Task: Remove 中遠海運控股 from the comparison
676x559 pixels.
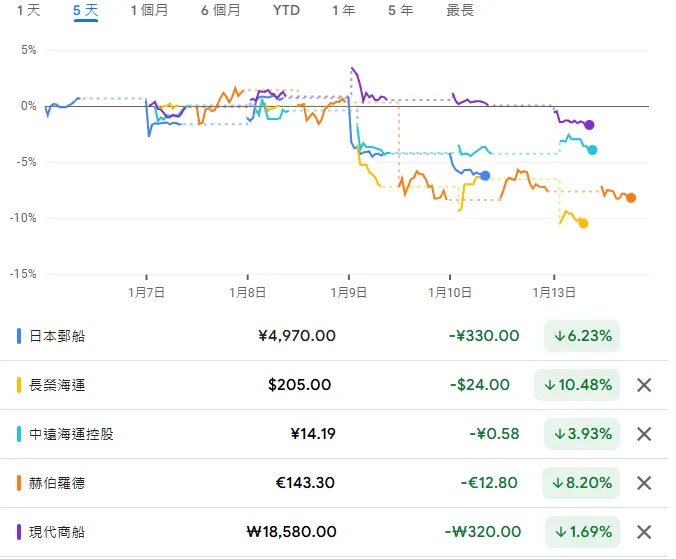Action: (x=644, y=434)
